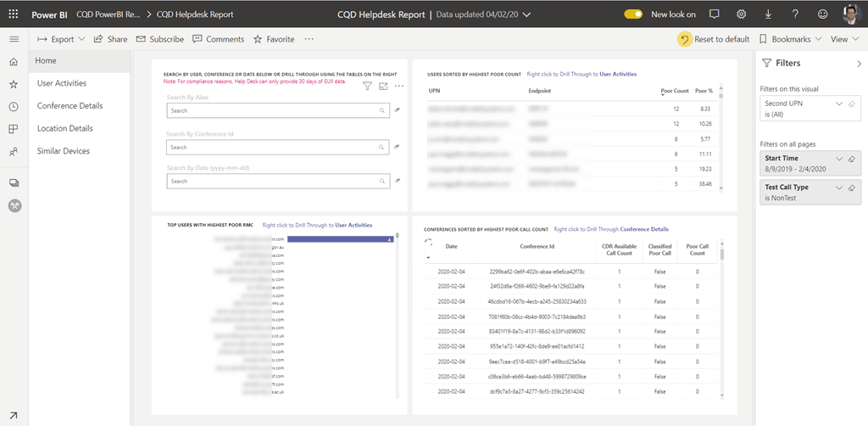This screenshot has height=426, width=868.
Task: Toggle the New look on switch
Action: (x=633, y=14)
